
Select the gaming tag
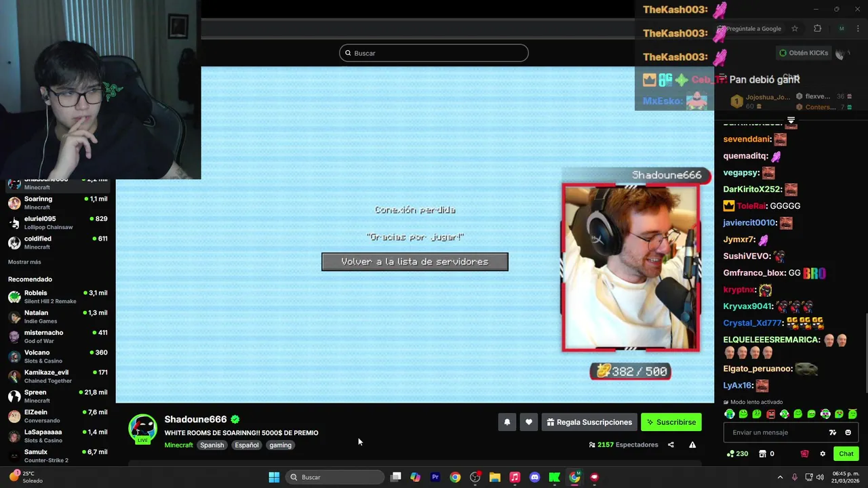point(280,445)
